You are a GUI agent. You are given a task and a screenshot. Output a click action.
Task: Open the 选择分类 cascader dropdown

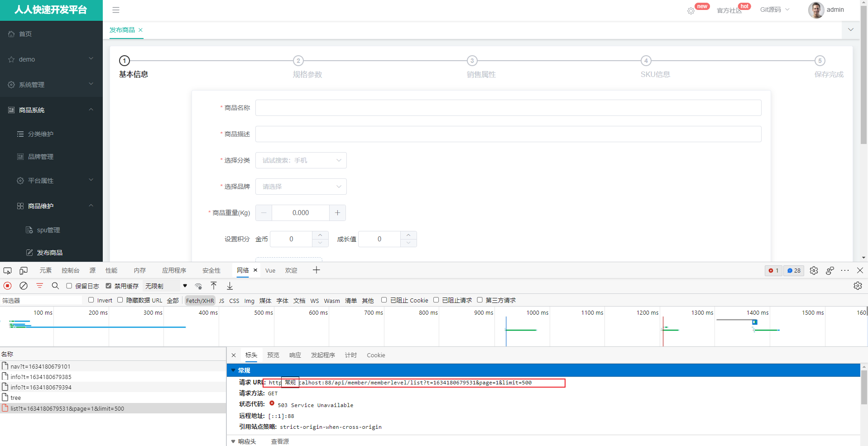pos(301,160)
